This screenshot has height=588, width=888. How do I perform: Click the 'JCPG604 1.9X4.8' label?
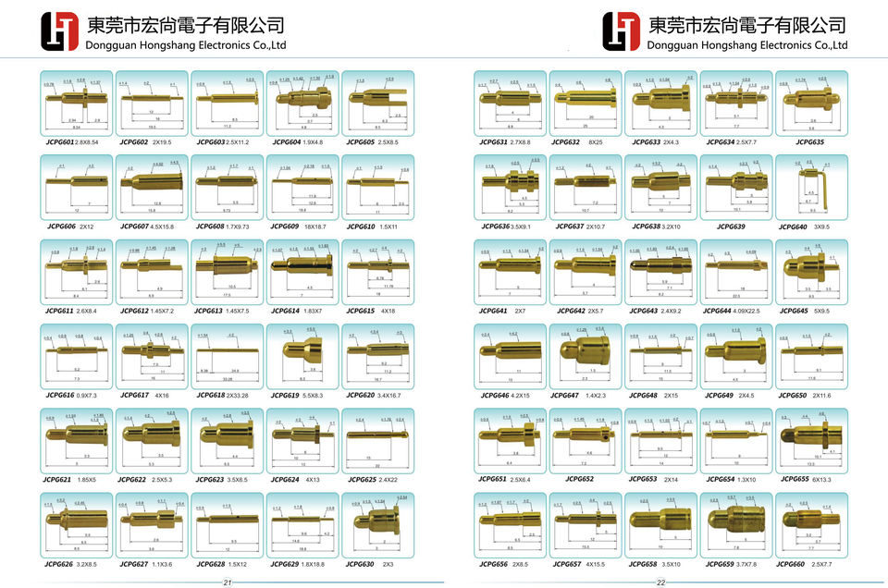click(297, 142)
